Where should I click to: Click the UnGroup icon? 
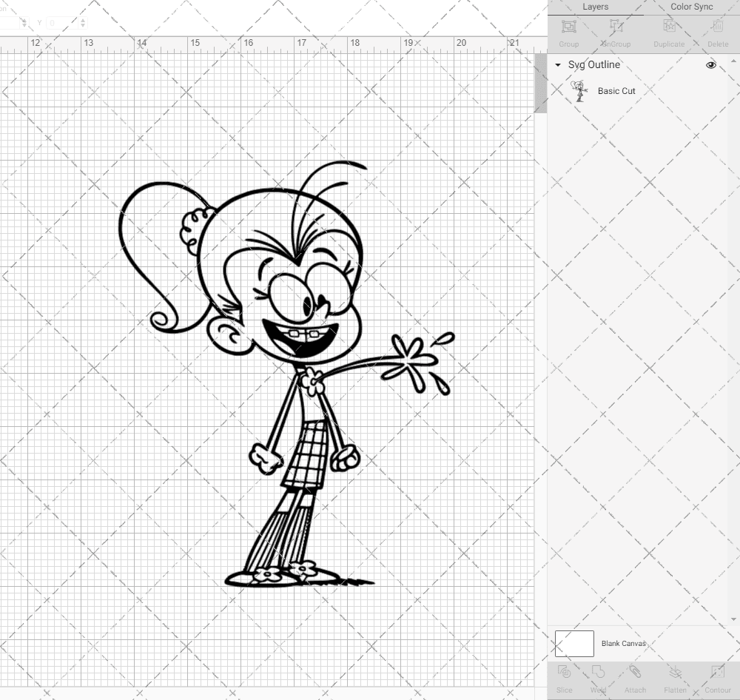coord(616,27)
